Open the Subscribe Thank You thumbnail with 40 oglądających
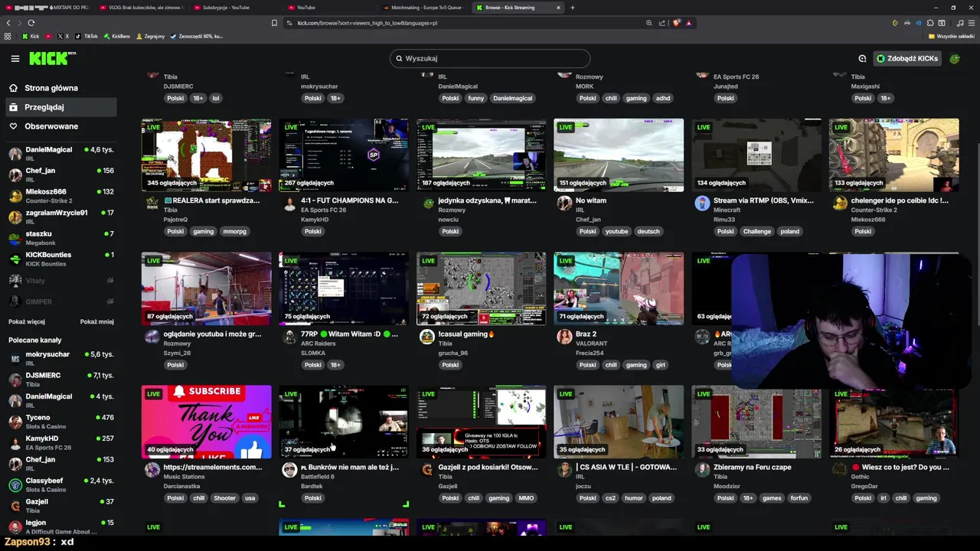The width and height of the screenshot is (980, 551). click(206, 422)
